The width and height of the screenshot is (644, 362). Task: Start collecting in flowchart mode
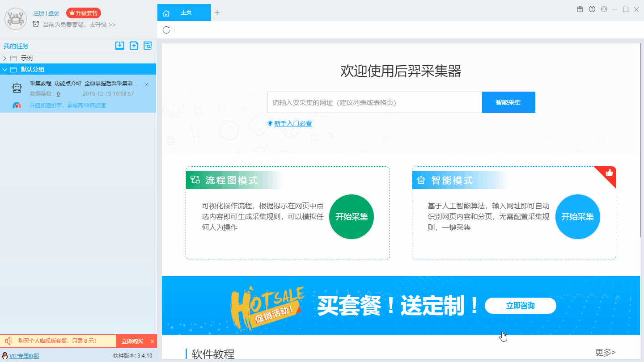(352, 217)
